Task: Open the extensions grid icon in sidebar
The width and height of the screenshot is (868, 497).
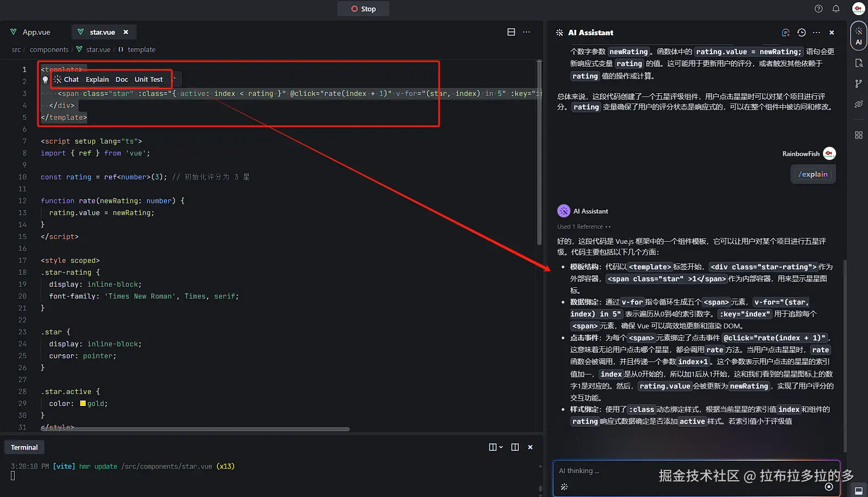Action: point(859,135)
